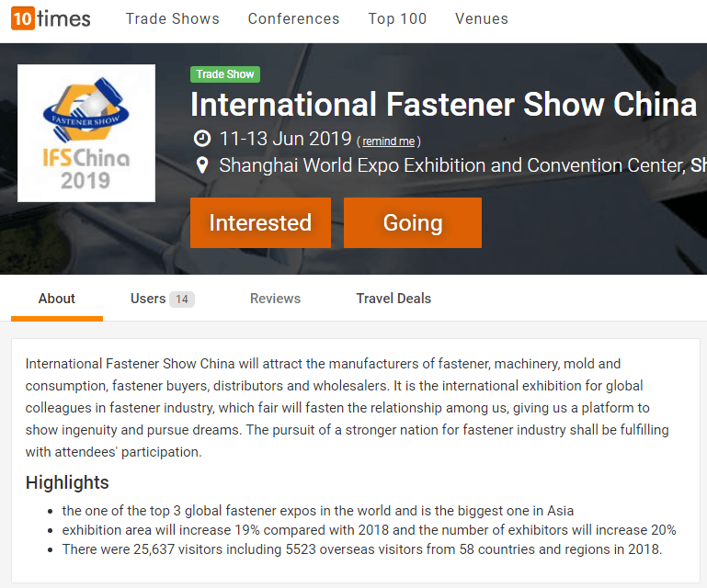
Task: Click the green Trade Show badge
Action: click(225, 74)
